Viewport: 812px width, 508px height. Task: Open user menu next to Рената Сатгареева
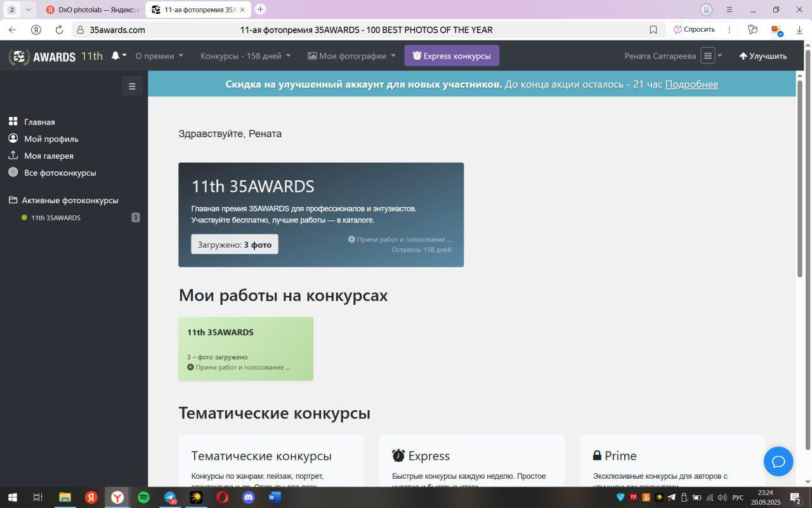coord(710,56)
